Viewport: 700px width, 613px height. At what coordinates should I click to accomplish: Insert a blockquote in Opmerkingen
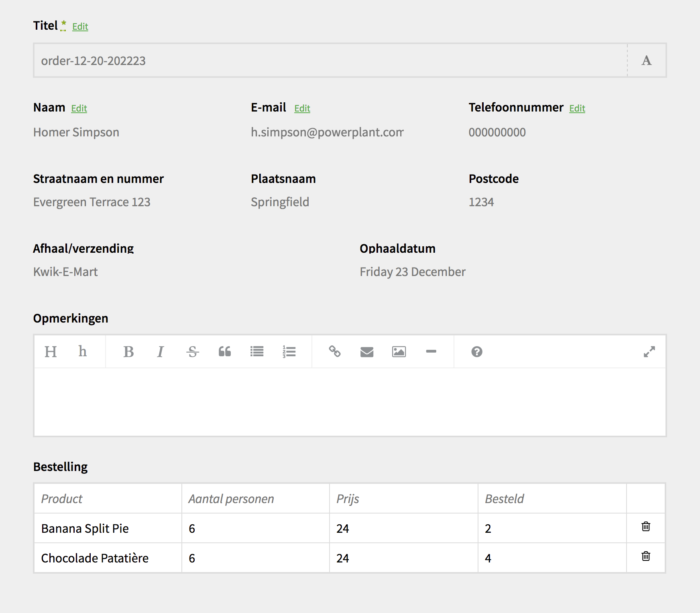(225, 352)
